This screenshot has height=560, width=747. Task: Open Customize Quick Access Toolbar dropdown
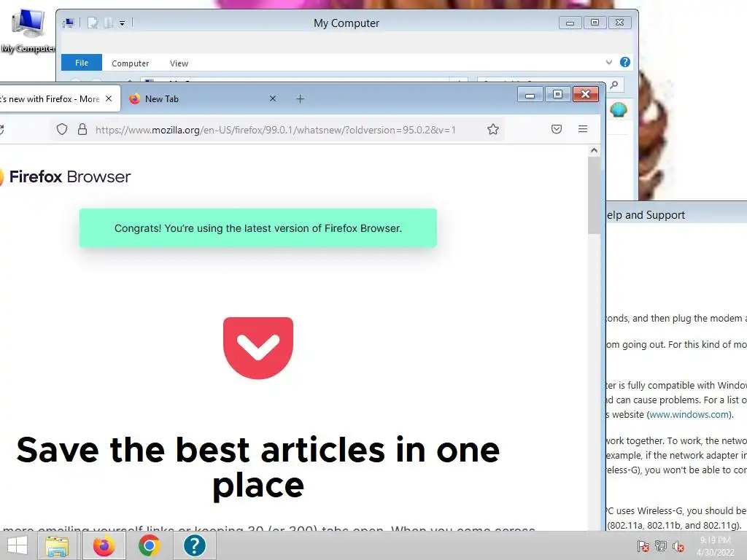tap(122, 23)
